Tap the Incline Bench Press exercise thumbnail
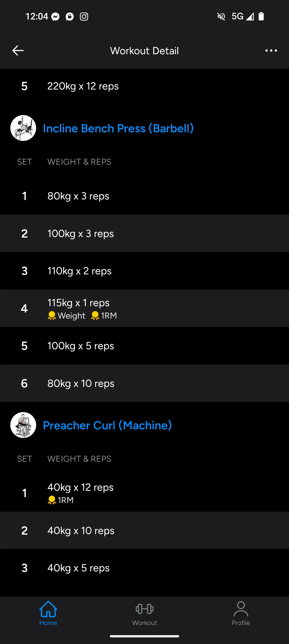The image size is (289, 644). [x=23, y=128]
